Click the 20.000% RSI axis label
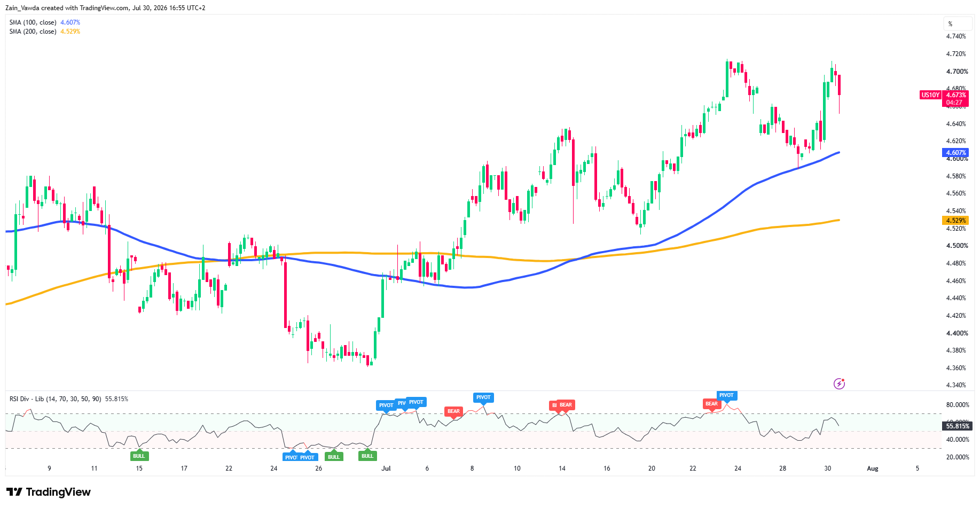 958,457
